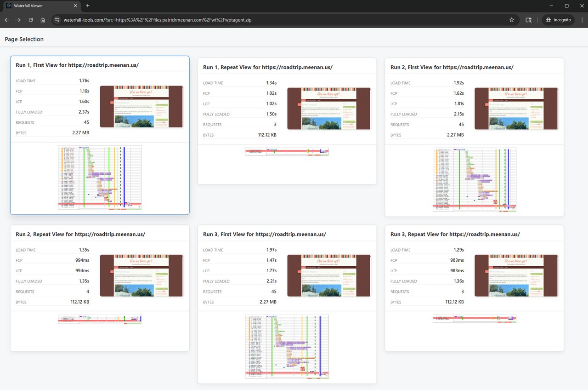Click the Run 1 Repeat View screenshot thumbnail

point(328,109)
